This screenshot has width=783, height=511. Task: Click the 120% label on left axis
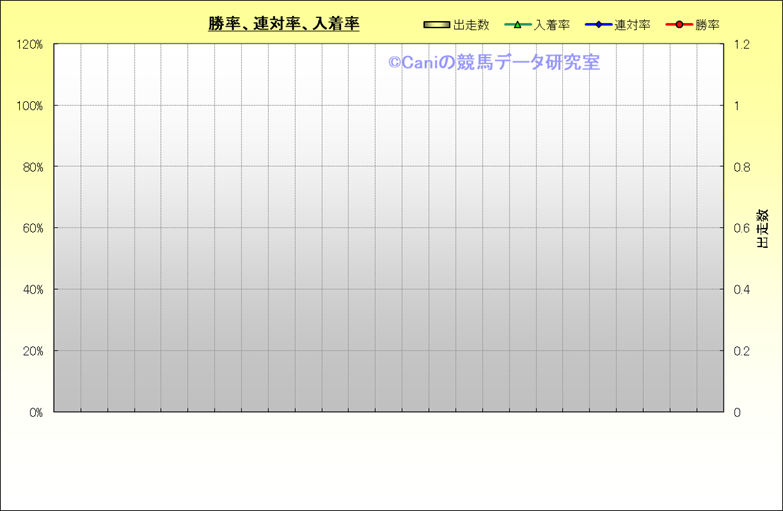click(x=29, y=45)
